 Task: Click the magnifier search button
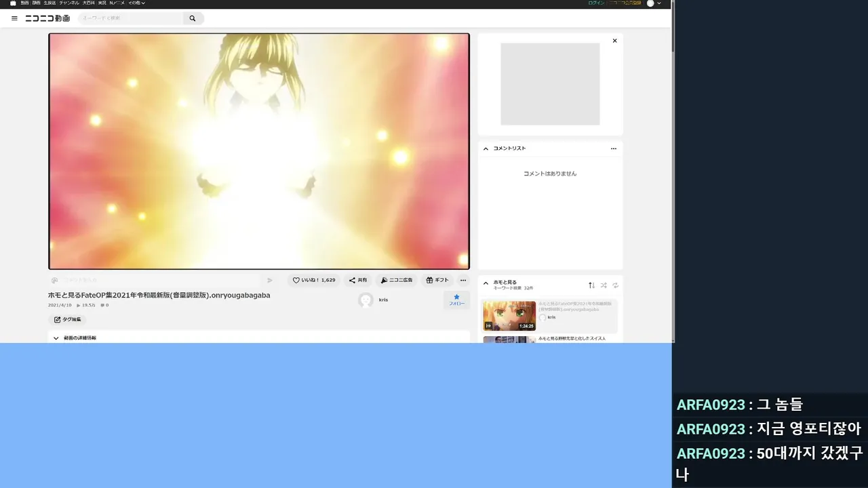tap(193, 18)
